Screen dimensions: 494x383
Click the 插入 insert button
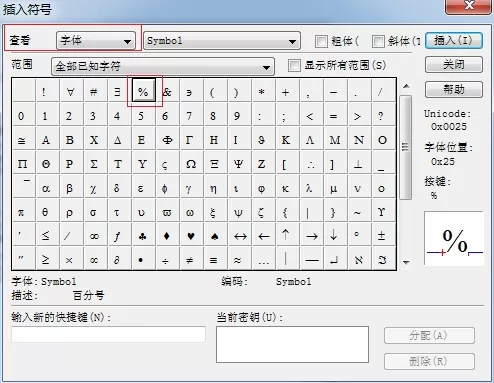pos(454,41)
